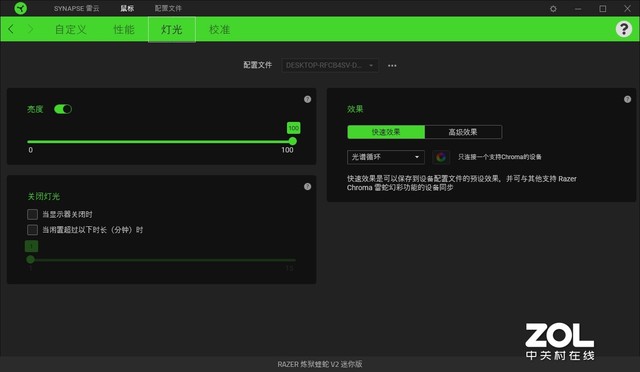
Task: Switch to the 校准 tab
Action: (x=220, y=29)
